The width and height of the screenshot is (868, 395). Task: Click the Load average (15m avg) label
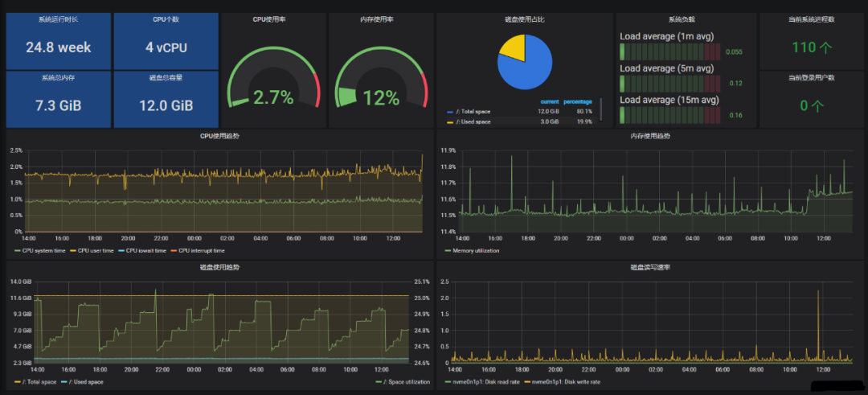pyautogui.click(x=669, y=100)
